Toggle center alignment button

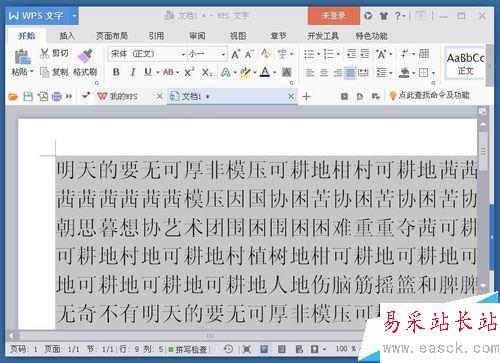[x=324, y=72]
